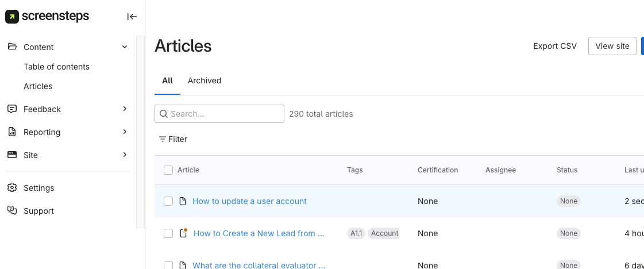Click the Reporting chart icon
Image resolution: width=644 pixels, height=269 pixels.
[x=12, y=132]
